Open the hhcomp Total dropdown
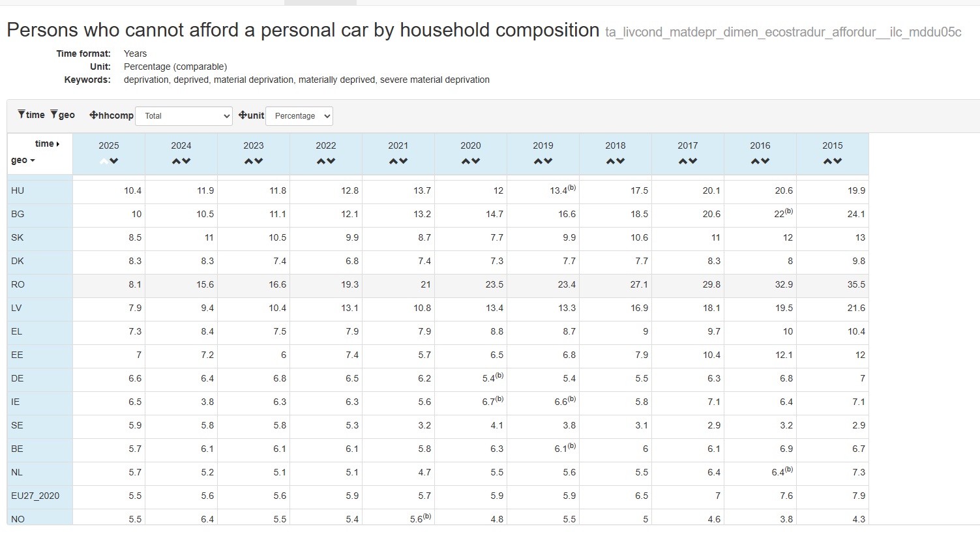 [x=184, y=115]
